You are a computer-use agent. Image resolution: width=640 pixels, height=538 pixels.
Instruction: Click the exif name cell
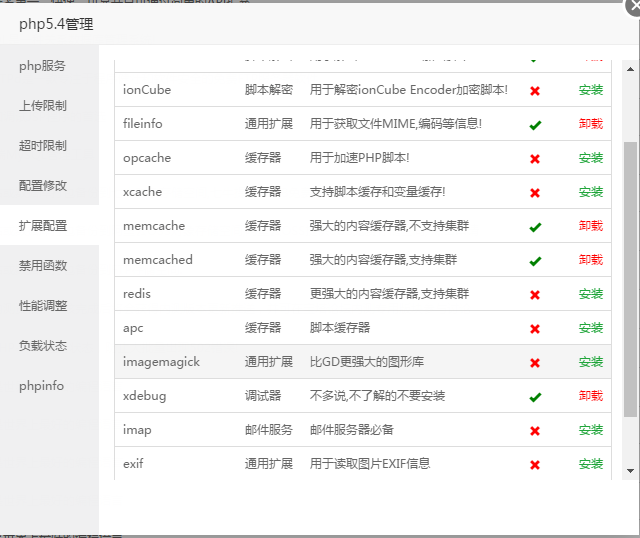[133, 464]
